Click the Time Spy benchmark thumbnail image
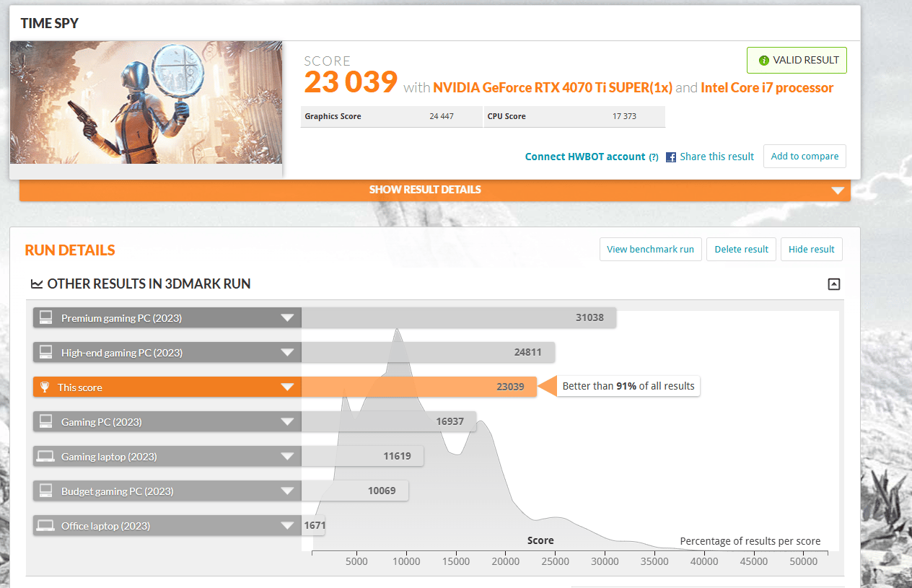The height and width of the screenshot is (588, 912). coord(146,102)
